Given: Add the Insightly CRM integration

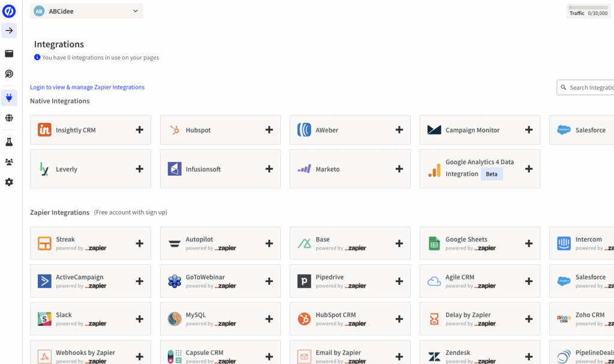Looking at the screenshot, I should click(139, 130).
